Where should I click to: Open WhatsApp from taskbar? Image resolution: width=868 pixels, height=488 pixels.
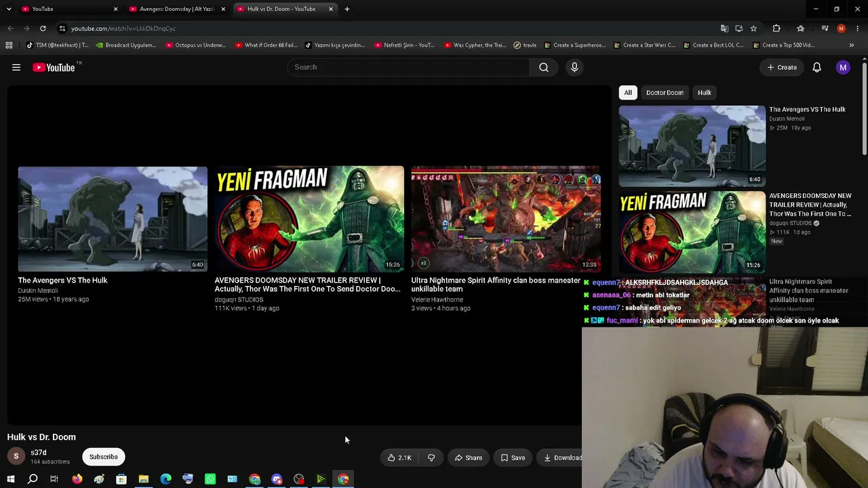[x=210, y=479]
